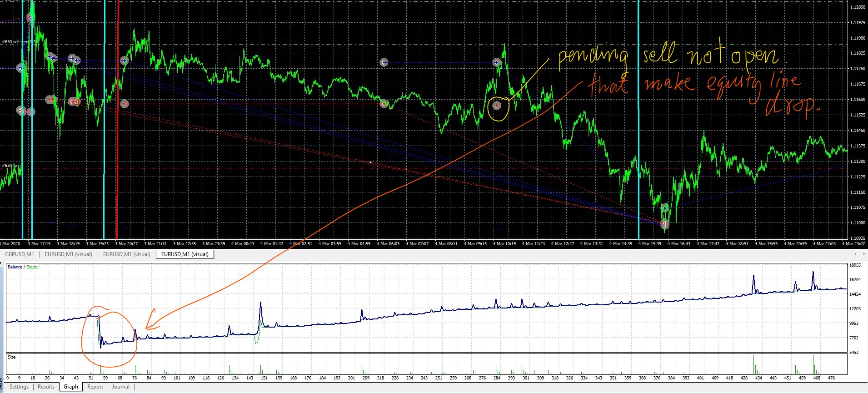Click the red sell arrow beside the red vertical line
This screenshot has height=394, width=868.
pyautogui.click(x=125, y=104)
